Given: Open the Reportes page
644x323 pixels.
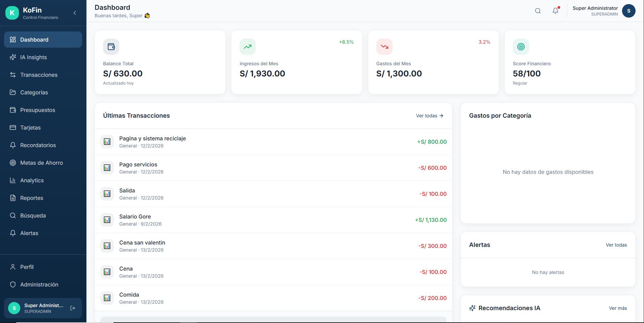Looking at the screenshot, I should click(x=31, y=198).
